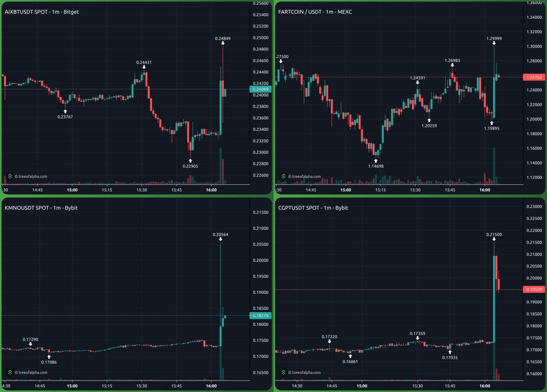
Task: Click the 0.19520 current price label
Action: 534,290
